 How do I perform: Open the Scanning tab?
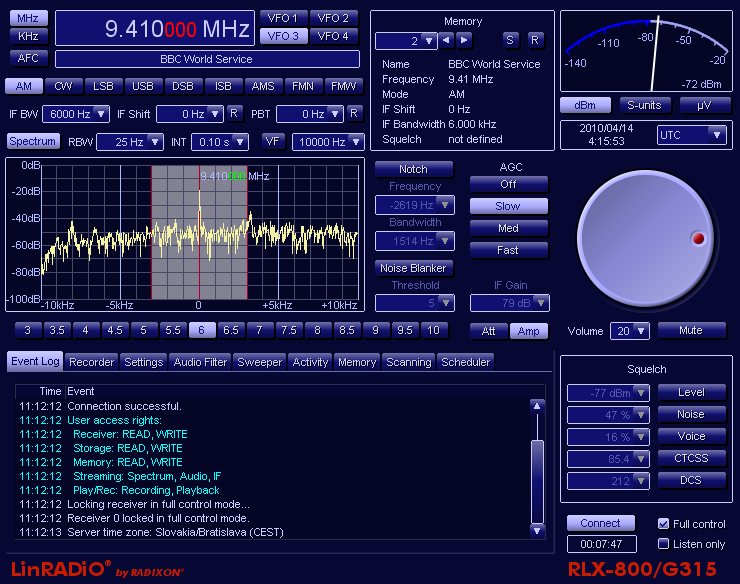[409, 362]
